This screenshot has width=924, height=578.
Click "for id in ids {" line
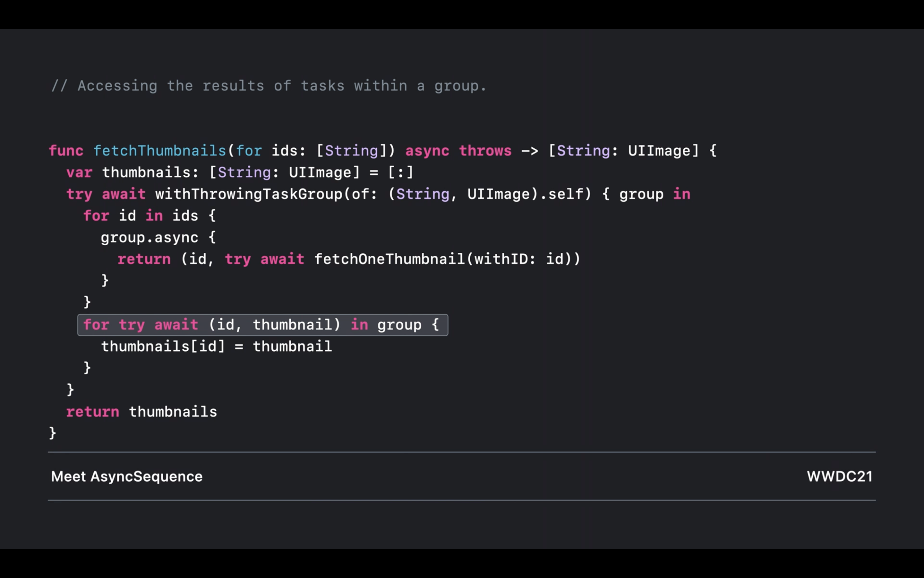point(150,215)
